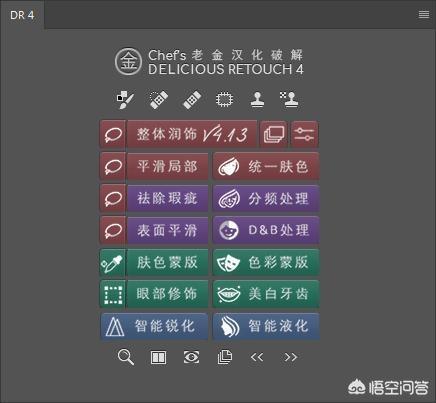Select the patch selection tool icon
This screenshot has width=436, height=403.
[x=225, y=100]
